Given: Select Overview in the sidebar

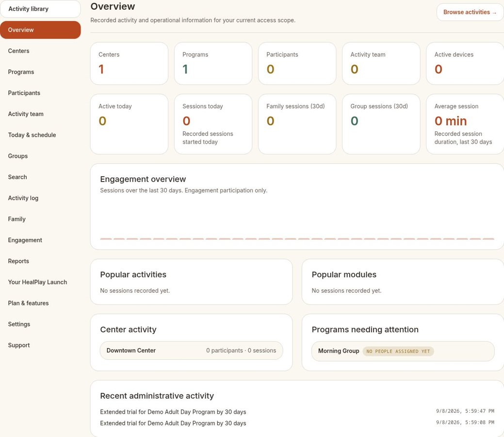Looking at the screenshot, I should click(x=40, y=30).
